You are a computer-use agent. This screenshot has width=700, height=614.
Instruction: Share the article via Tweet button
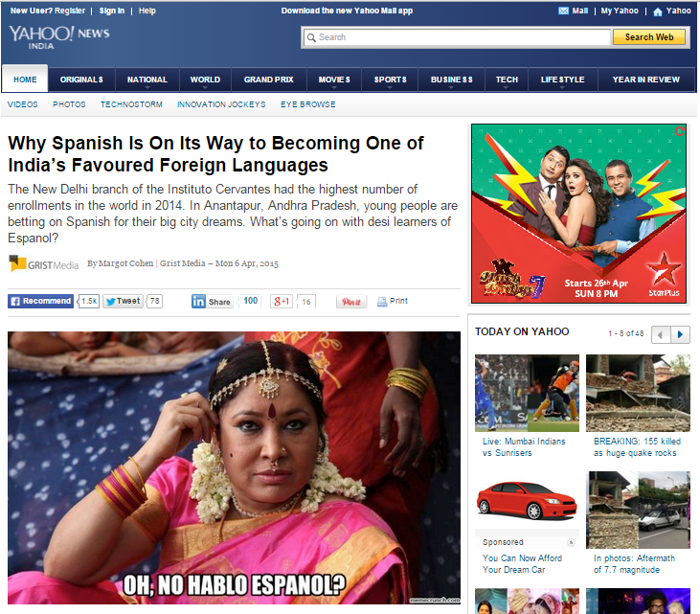pyautogui.click(x=123, y=301)
